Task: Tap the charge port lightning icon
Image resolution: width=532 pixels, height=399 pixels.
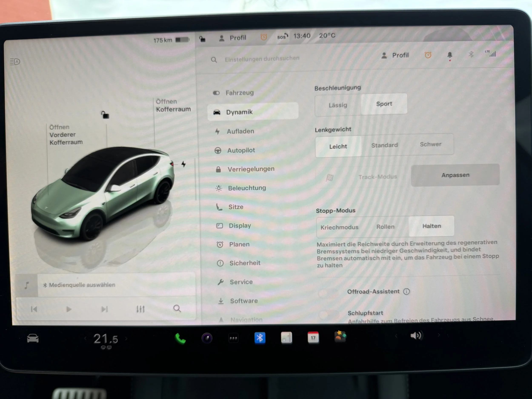Action: point(183,164)
